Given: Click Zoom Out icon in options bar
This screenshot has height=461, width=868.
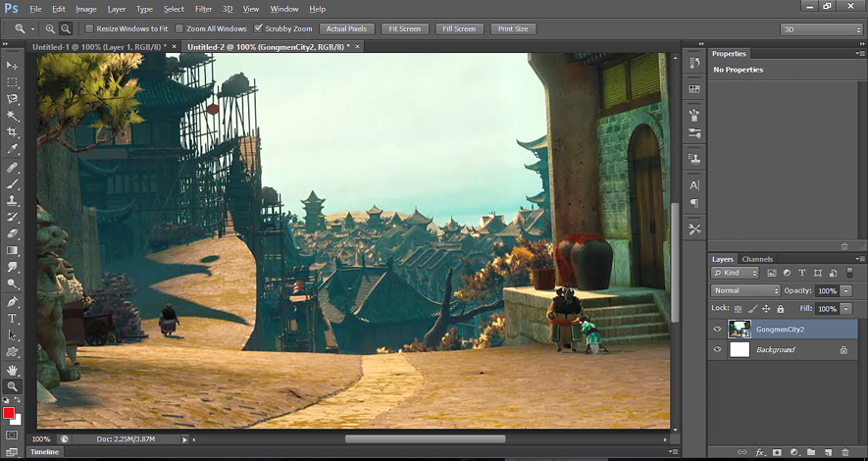Looking at the screenshot, I should coord(66,28).
